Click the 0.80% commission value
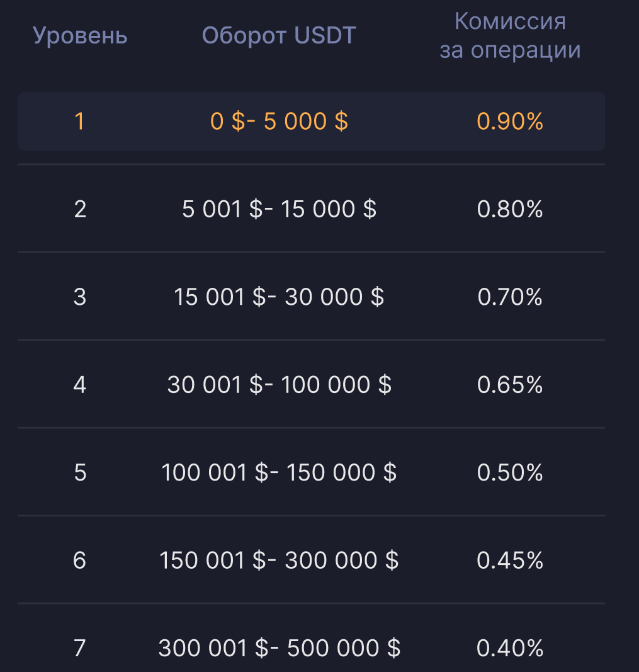 click(510, 209)
